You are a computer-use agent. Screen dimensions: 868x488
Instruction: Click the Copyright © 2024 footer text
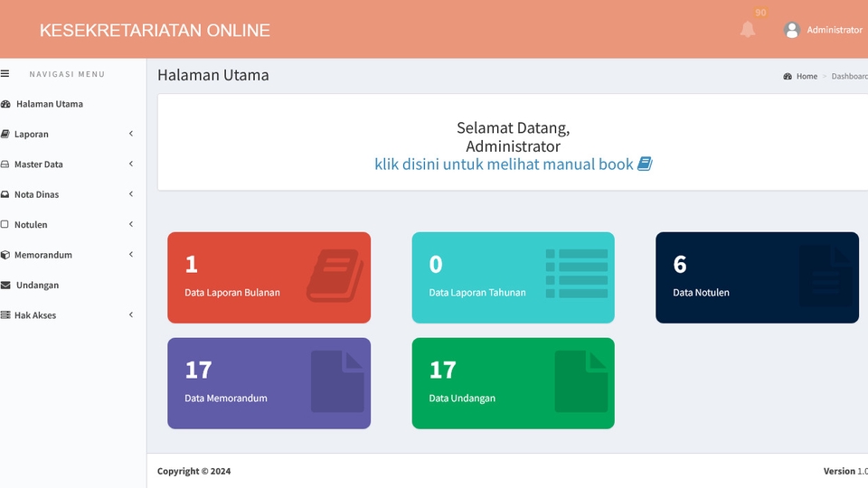pyautogui.click(x=193, y=472)
